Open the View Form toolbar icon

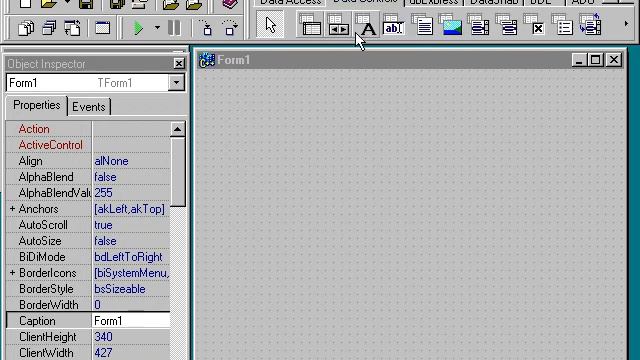[x=49, y=28]
